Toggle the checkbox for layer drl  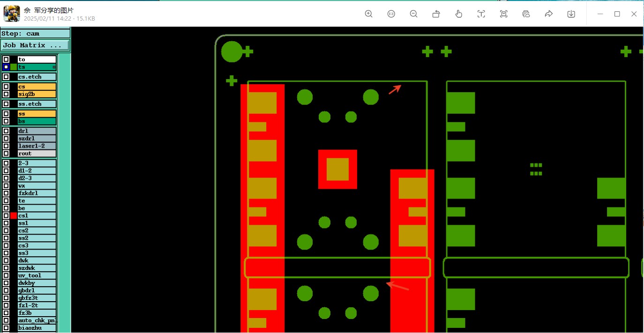(x=6, y=131)
